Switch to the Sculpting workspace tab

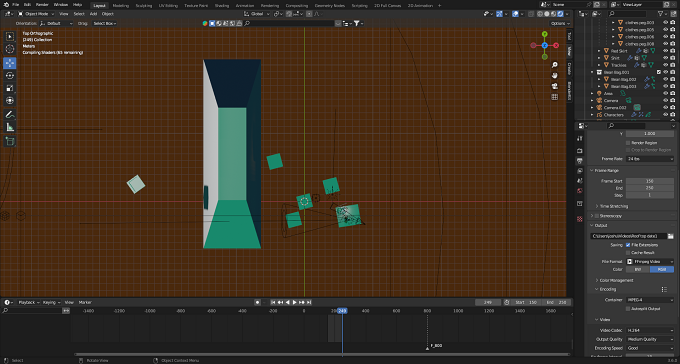tap(144, 6)
